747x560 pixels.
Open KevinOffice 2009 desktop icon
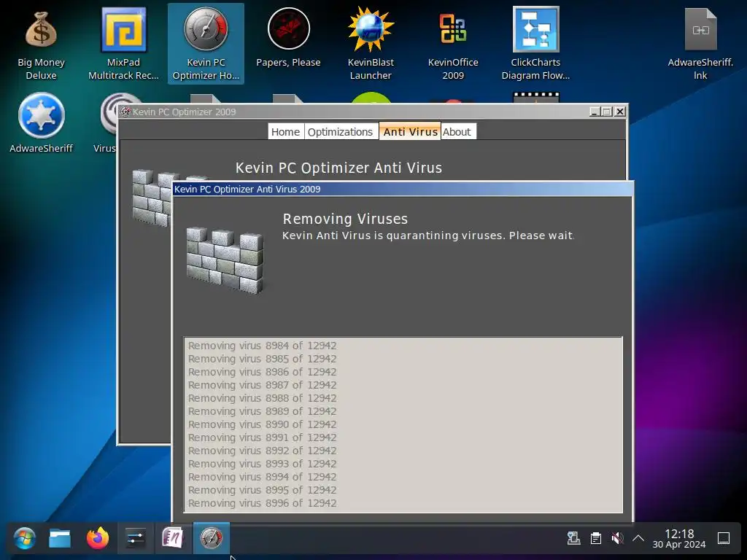(453, 44)
